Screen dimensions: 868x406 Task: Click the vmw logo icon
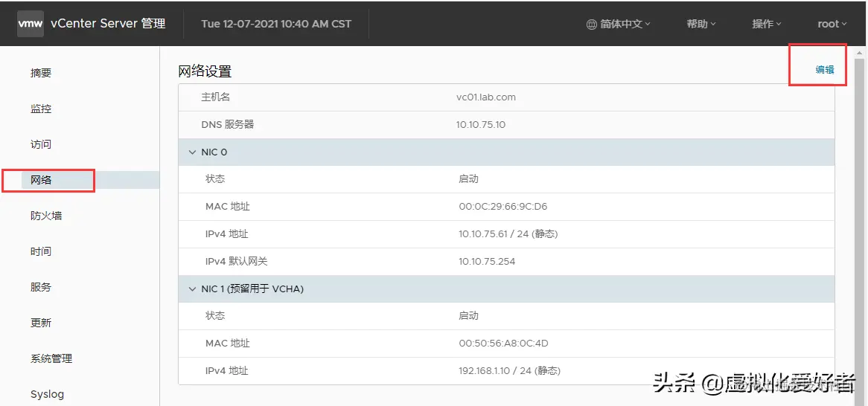click(31, 24)
